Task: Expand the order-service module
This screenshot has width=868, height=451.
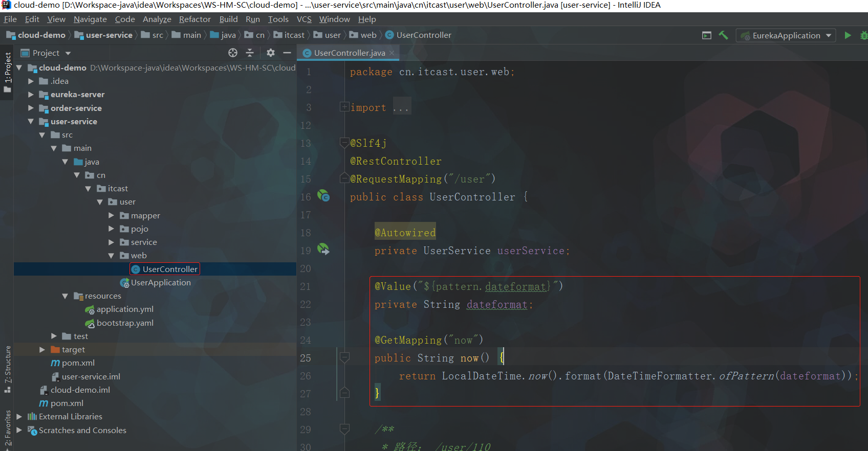Action: (31, 108)
